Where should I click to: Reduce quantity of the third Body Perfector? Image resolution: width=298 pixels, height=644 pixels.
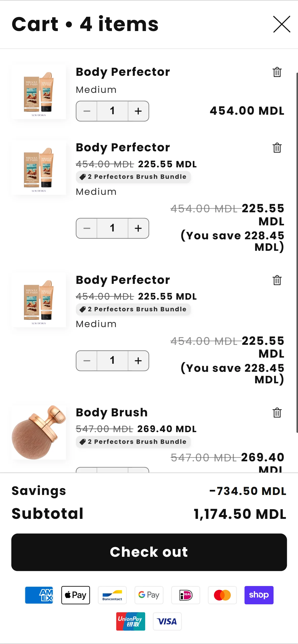coord(87,361)
